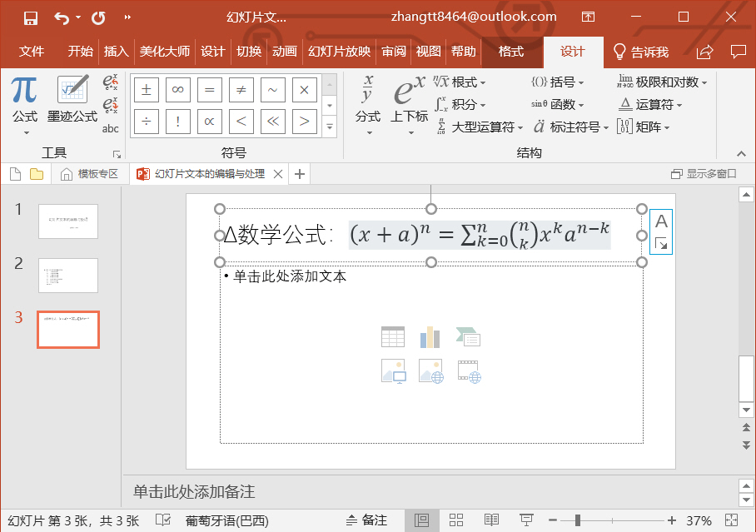Insert the infinity symbol
The height and width of the screenshot is (532, 756).
pos(177,90)
